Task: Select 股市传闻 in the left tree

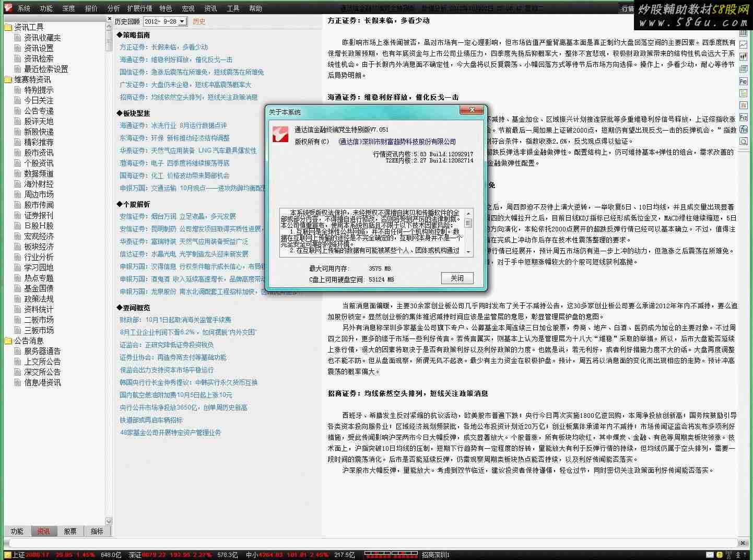Action: [39, 205]
